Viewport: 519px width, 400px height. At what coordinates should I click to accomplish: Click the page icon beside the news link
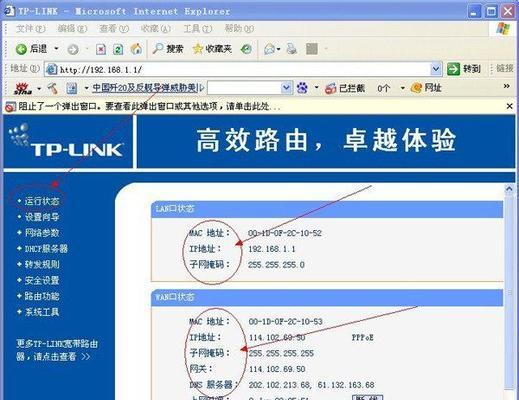pyautogui.click(x=72, y=88)
